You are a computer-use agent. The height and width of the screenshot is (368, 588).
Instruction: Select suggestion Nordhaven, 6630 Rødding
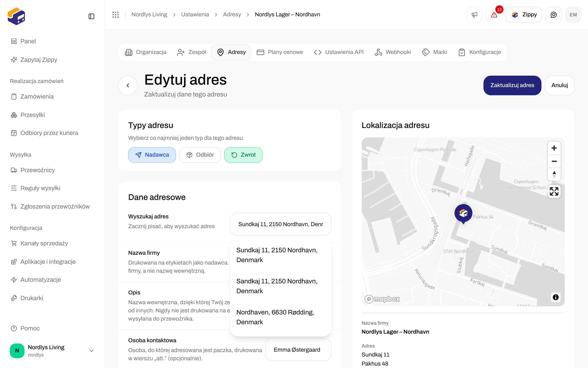coord(281,317)
